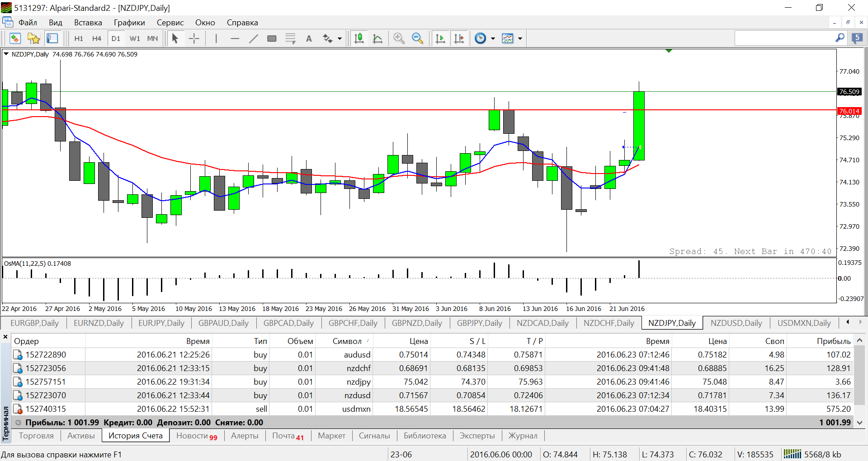Click the chart shift triangle marker
Viewport: 868px width, 461px height.
(669, 51)
